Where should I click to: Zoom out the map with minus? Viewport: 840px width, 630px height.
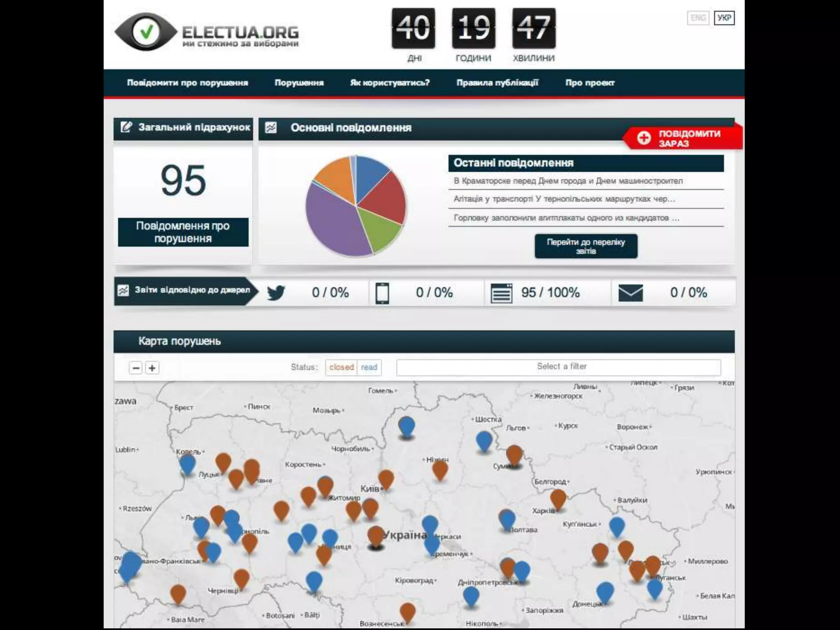[136, 368]
